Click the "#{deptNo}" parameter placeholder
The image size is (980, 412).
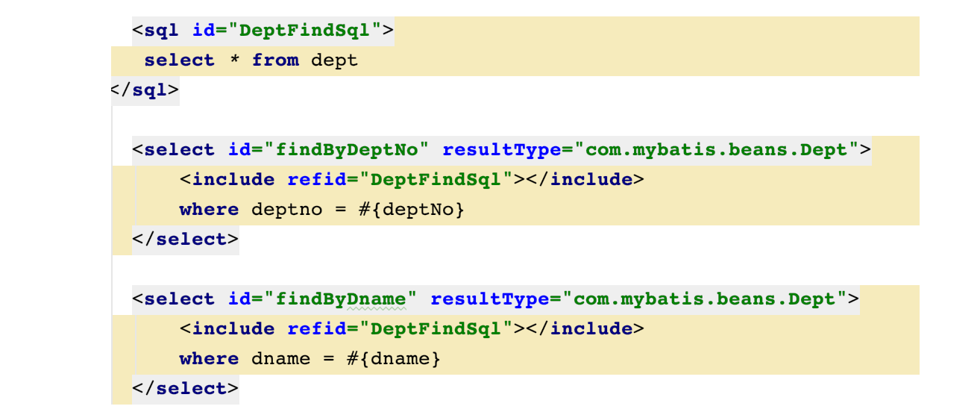pyautogui.click(x=412, y=210)
